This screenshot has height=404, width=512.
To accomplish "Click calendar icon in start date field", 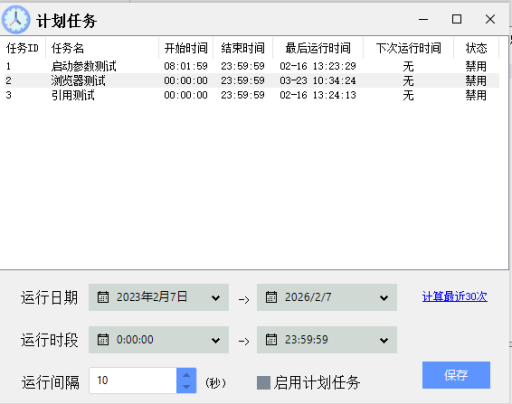I will (103, 297).
